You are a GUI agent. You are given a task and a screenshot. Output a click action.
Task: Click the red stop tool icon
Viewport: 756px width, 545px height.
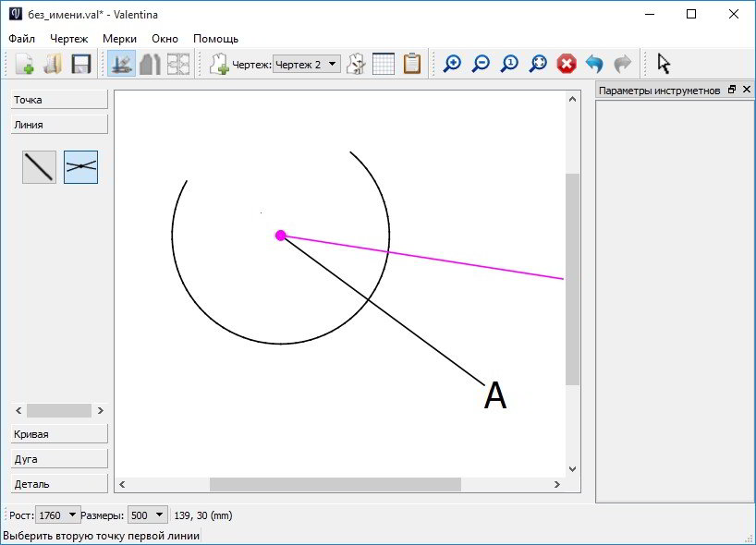click(567, 64)
